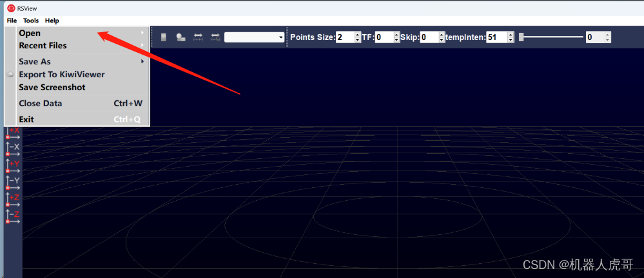Click the up arrow of slider spin box
The width and height of the screenshot is (644, 278).
click(608, 35)
